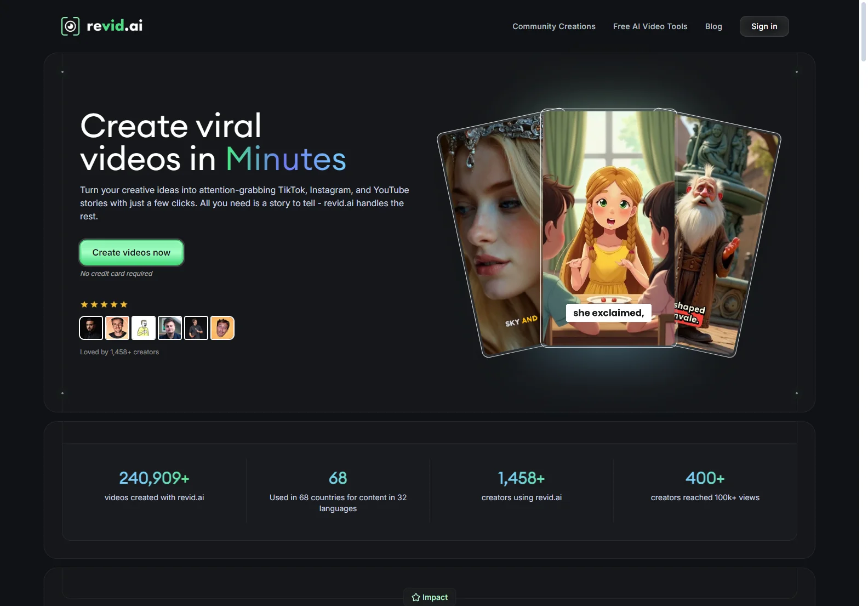Go to the Blog
This screenshot has height=606, width=868.
[713, 26]
